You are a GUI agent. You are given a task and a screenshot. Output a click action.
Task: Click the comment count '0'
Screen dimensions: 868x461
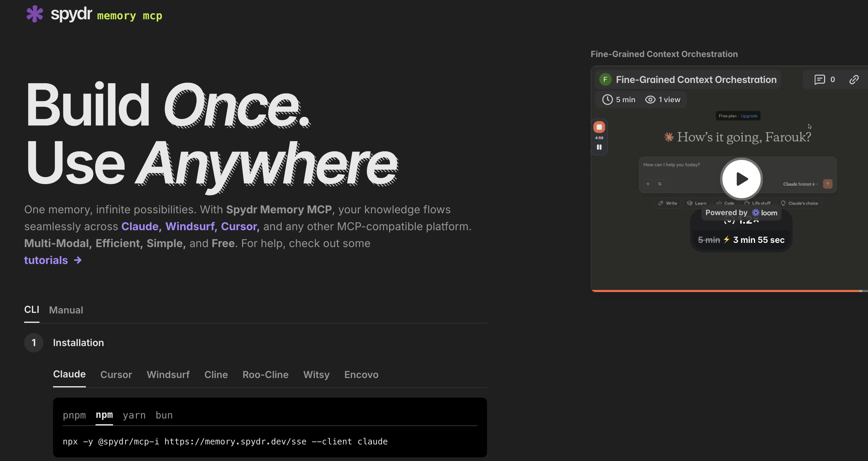832,80
